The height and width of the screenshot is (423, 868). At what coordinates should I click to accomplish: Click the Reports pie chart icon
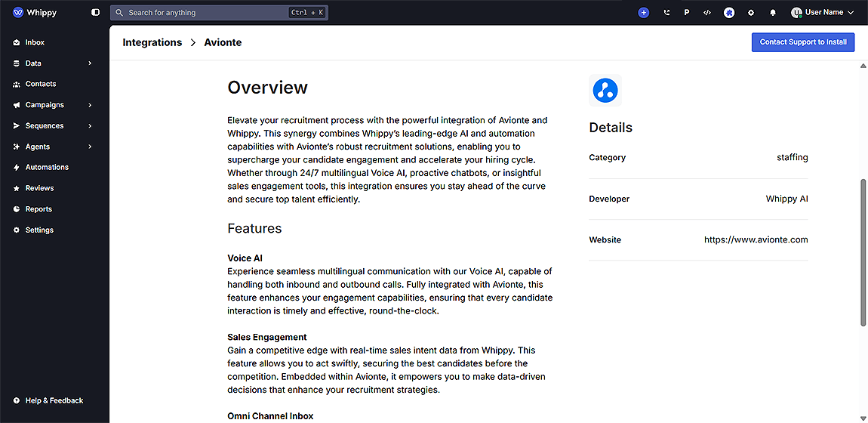coord(16,209)
